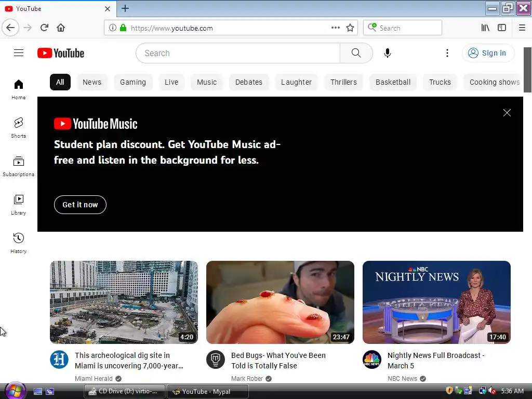Click the green padlock security icon
This screenshot has width=532, height=399.
click(123, 28)
